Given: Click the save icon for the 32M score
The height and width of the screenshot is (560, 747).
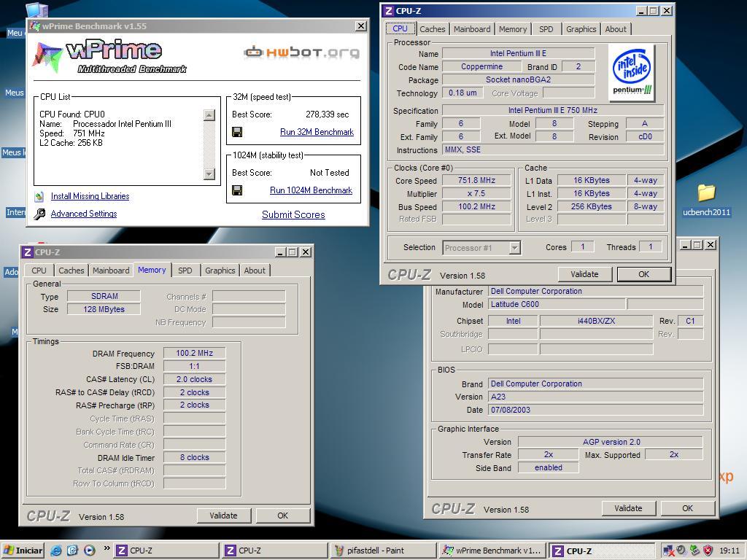Looking at the screenshot, I should tap(237, 132).
